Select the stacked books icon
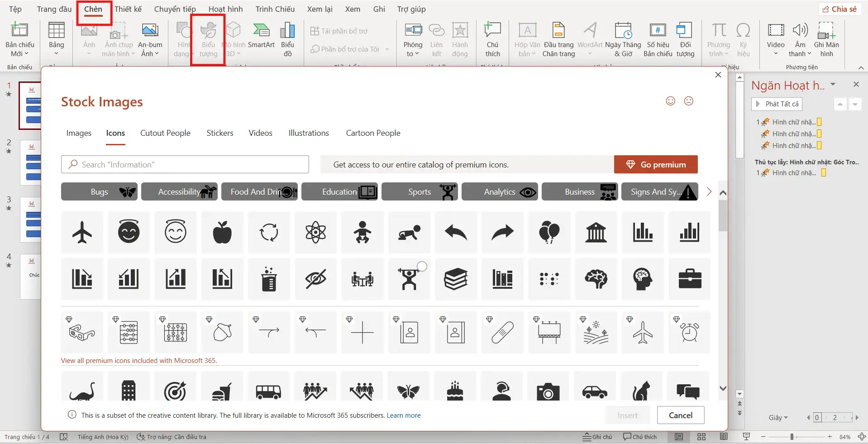Screen dimensions: 868x444 point(456,279)
